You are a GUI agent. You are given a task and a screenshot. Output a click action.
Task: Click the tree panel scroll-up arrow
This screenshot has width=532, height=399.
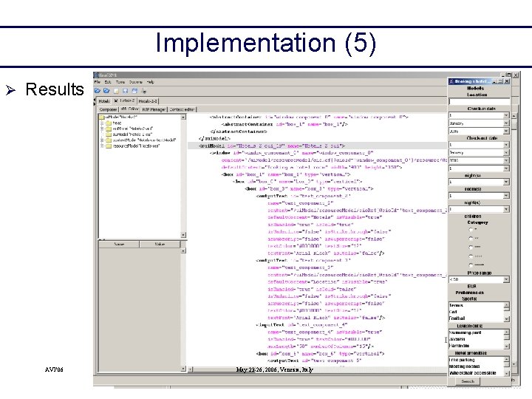pos(183,117)
